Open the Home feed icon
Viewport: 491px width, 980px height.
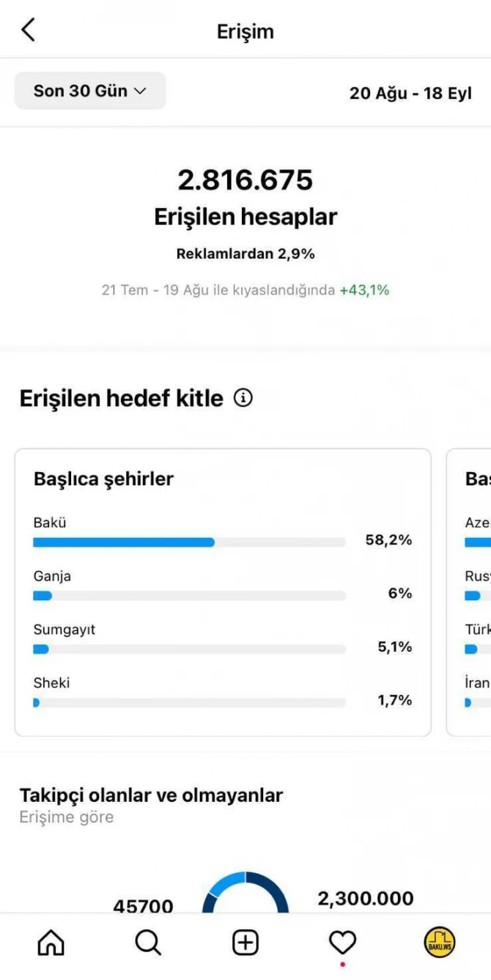pos(51,943)
